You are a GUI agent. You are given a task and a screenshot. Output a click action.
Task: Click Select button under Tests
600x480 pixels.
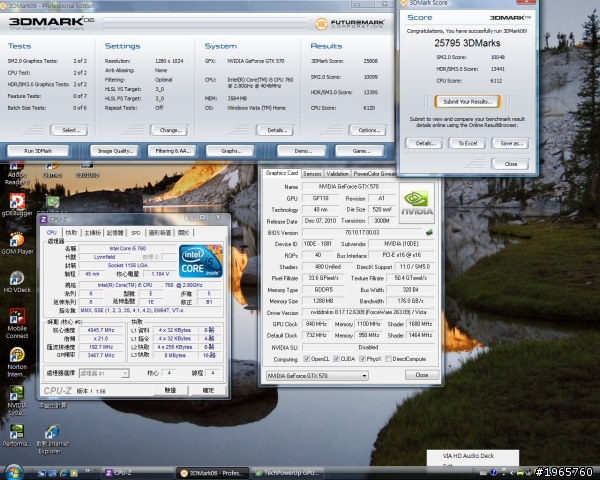point(70,130)
